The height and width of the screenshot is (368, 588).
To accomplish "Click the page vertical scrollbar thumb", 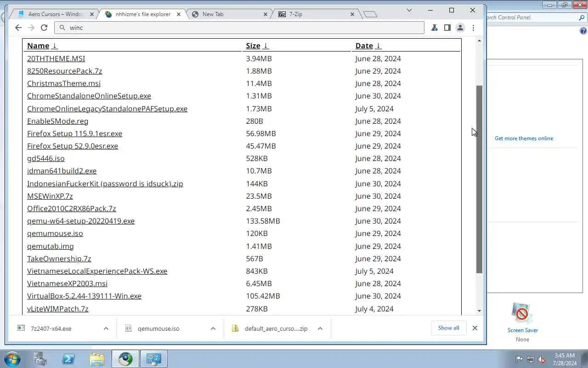I will (x=479, y=179).
